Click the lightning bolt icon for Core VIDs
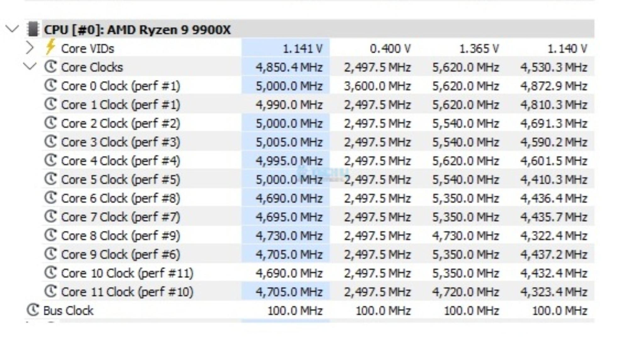Viewport: 644px width, 348px height. 50,47
